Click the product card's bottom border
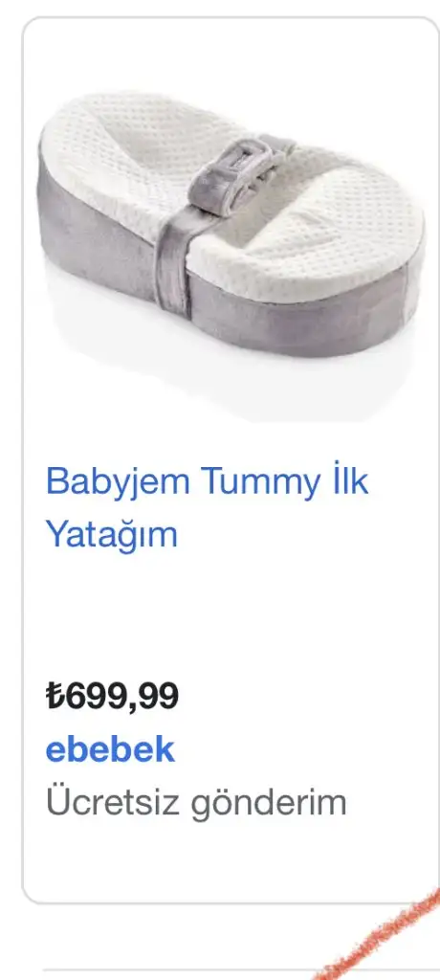This screenshot has height=980, width=440. (x=225, y=902)
